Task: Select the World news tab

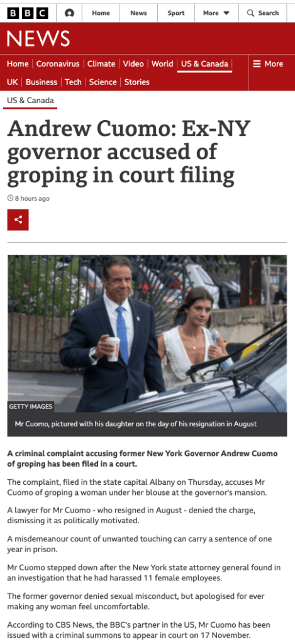Action: tap(162, 64)
